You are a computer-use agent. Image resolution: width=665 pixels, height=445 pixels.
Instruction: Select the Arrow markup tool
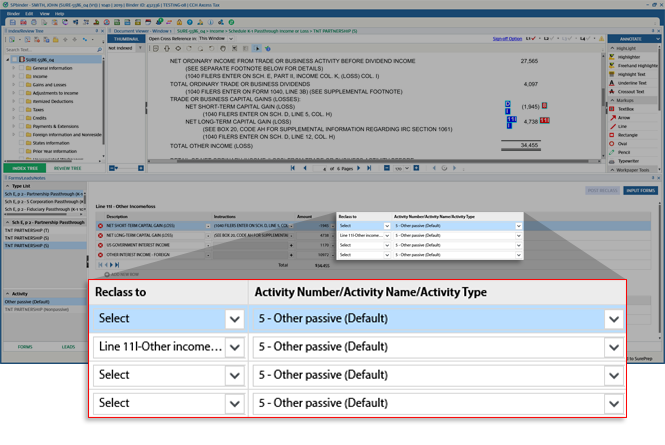(625, 117)
